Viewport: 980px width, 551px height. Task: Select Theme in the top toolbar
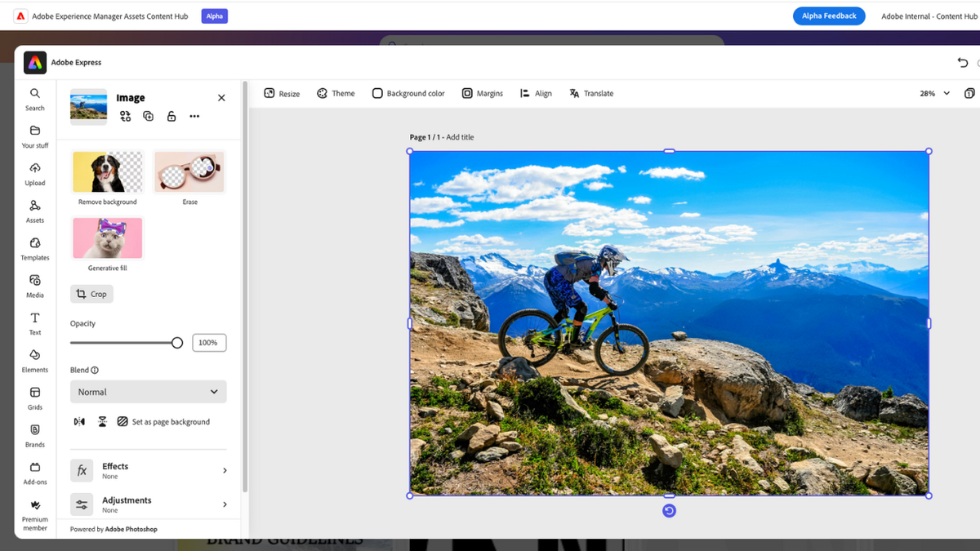coord(336,93)
